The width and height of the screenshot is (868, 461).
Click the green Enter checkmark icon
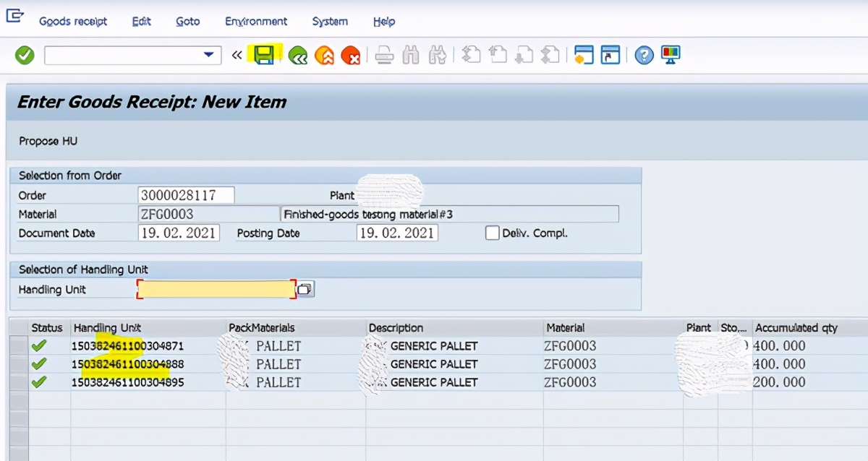click(x=25, y=55)
